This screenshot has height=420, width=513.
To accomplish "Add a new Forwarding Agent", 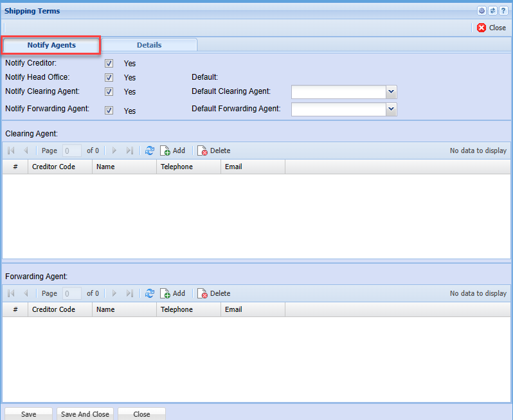I will (172, 293).
